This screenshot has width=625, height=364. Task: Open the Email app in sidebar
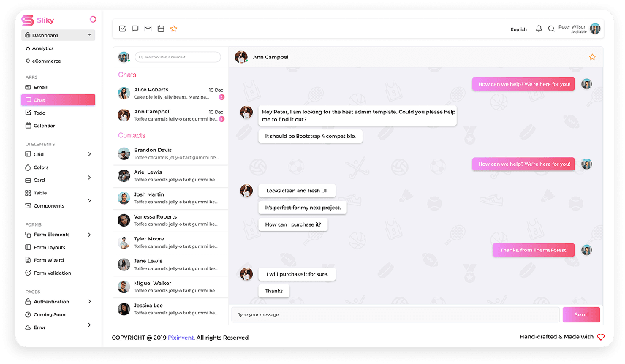coord(40,87)
